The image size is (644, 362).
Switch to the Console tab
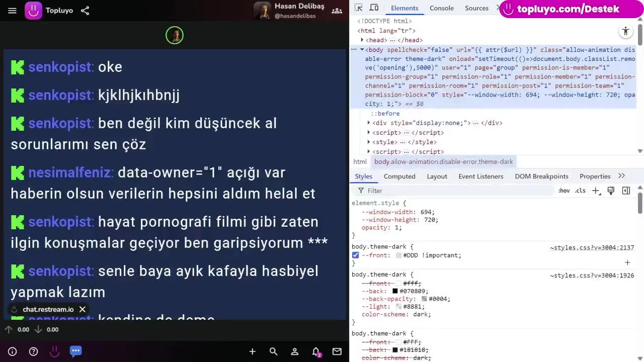click(442, 8)
